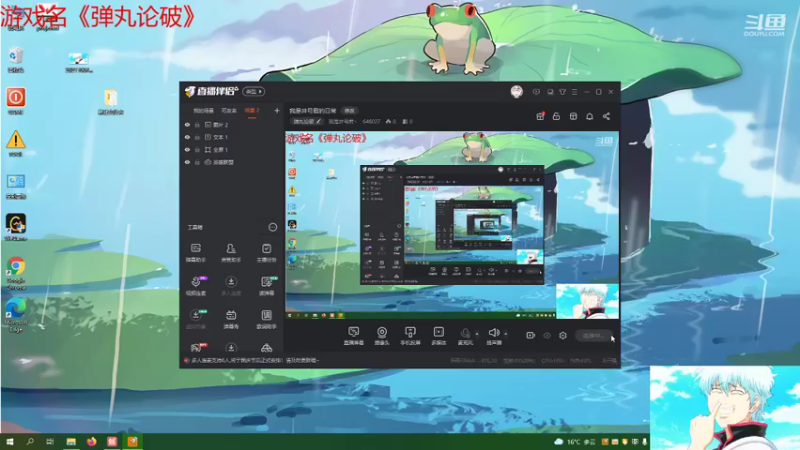The height and width of the screenshot is (450, 800).
Task: Add a 手机投屏 phone screen-cast source
Action: (410, 336)
